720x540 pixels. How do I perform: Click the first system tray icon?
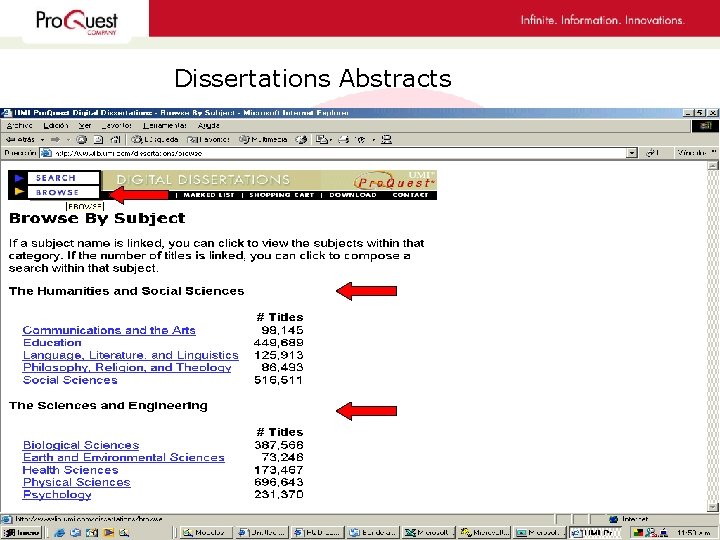point(638,533)
